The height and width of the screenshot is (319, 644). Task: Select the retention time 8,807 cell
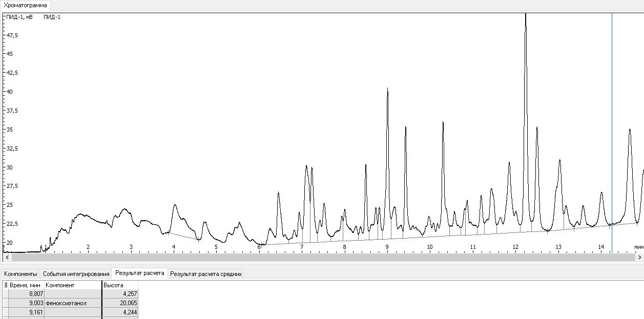pos(26,294)
